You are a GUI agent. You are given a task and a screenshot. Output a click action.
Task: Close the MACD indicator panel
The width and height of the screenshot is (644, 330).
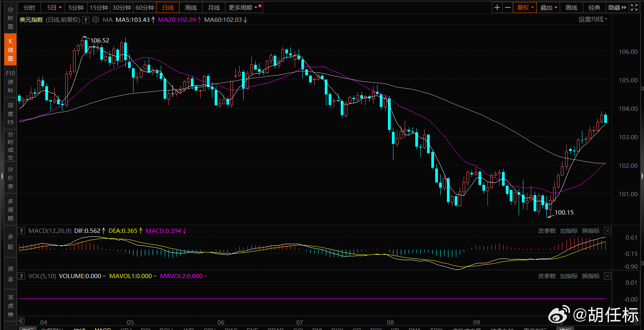tap(607, 231)
